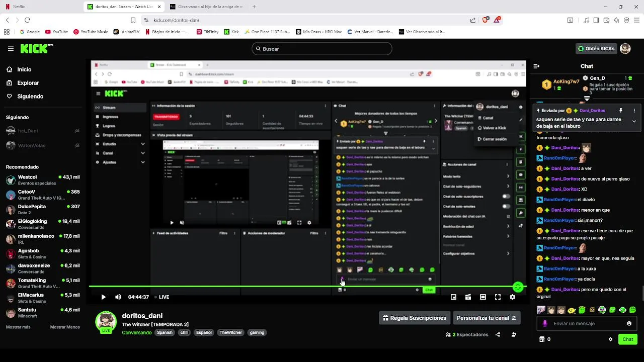
Task: Focus the Buscar search field
Action: point(322,49)
